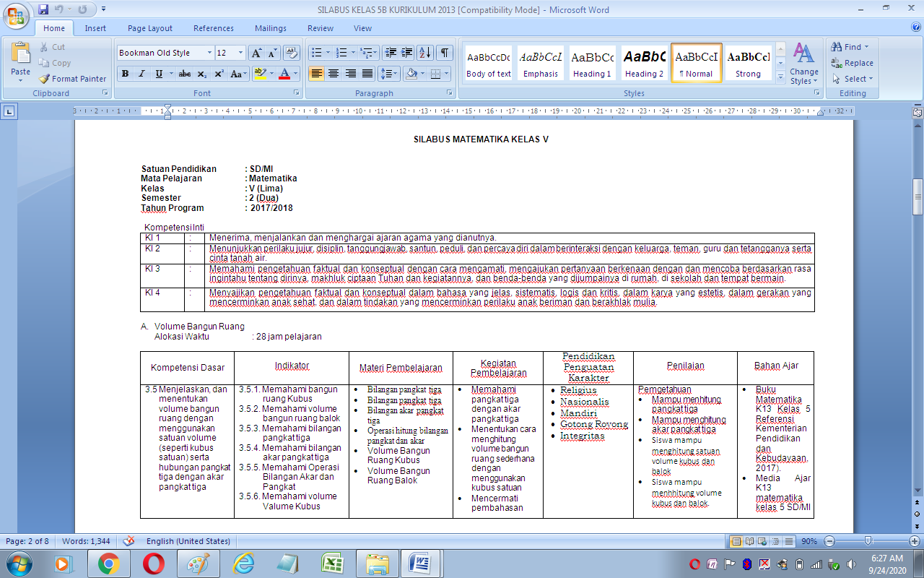
Task: Click the Find button
Action: click(851, 47)
